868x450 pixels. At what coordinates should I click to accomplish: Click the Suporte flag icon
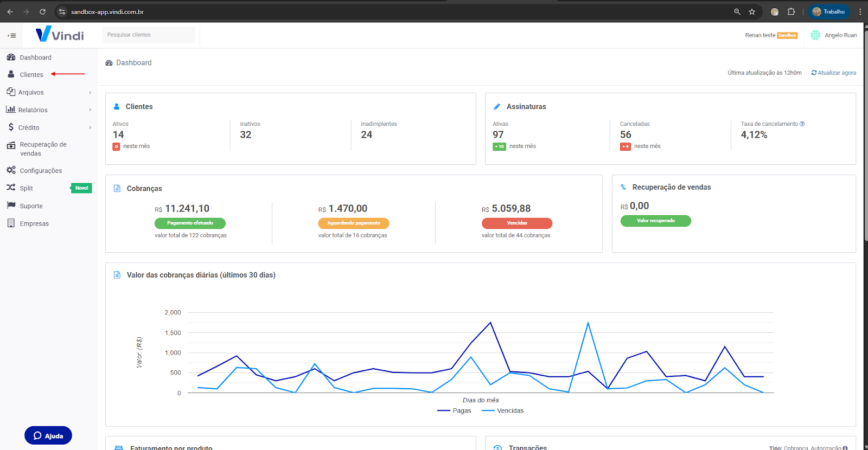click(x=11, y=205)
